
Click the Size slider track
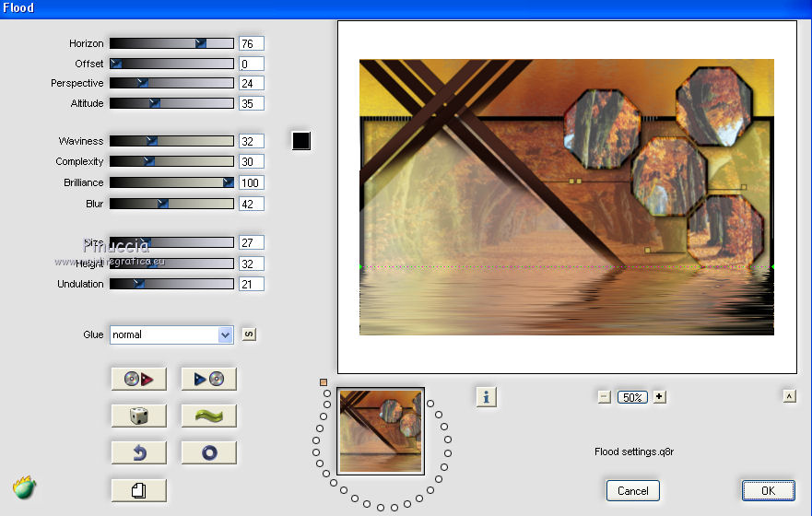coord(171,242)
